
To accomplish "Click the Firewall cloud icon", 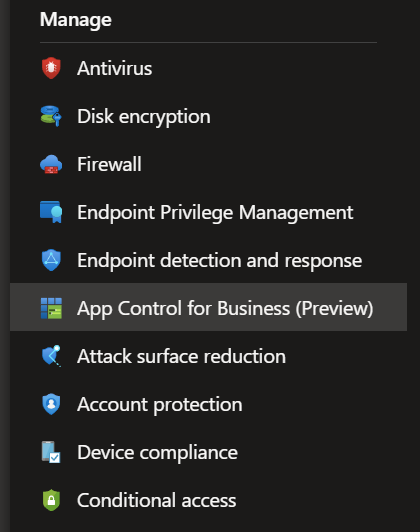I will point(51,164).
